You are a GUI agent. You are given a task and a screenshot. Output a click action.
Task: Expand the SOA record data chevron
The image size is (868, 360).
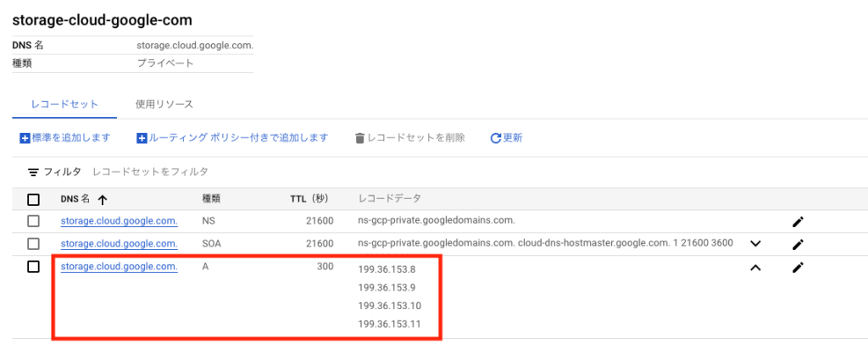pos(756,244)
